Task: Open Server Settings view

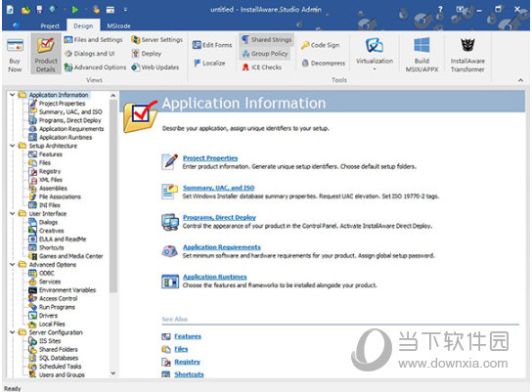Action: tap(157, 40)
